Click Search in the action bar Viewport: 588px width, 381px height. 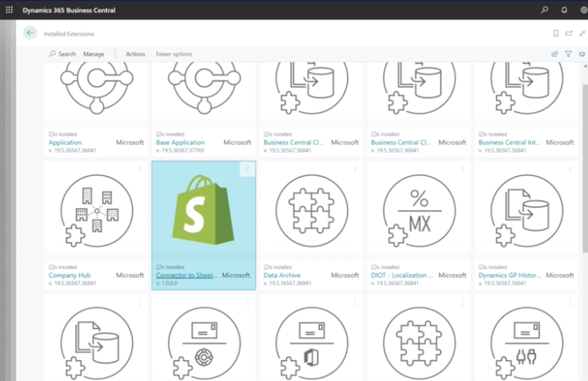coord(62,54)
